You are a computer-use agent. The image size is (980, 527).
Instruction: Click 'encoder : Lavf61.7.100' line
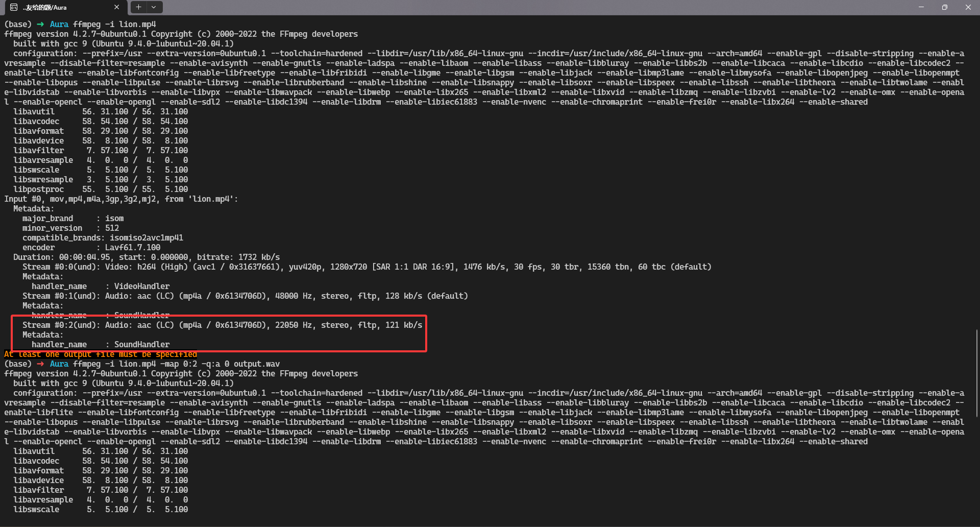[x=91, y=247]
